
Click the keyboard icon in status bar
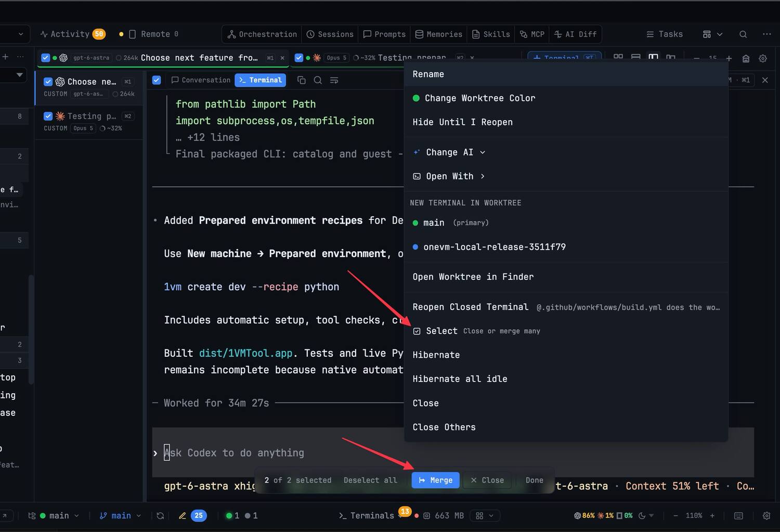[738, 515]
